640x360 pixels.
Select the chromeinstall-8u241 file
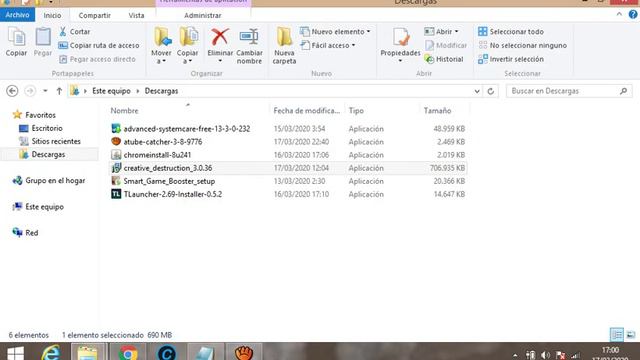pyautogui.click(x=157, y=155)
